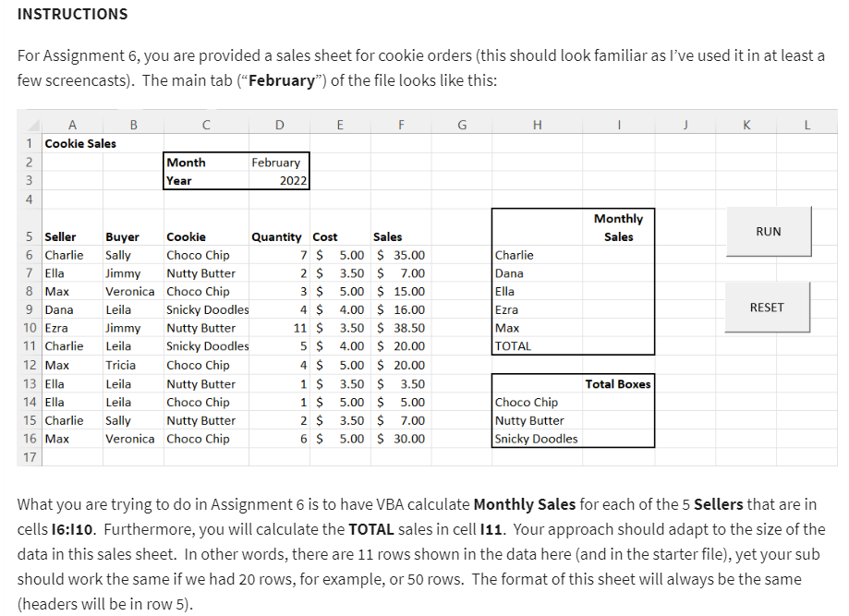Select the 2022 Year value cell
Image resolution: width=849 pixels, height=616 pixels.
click(x=279, y=180)
